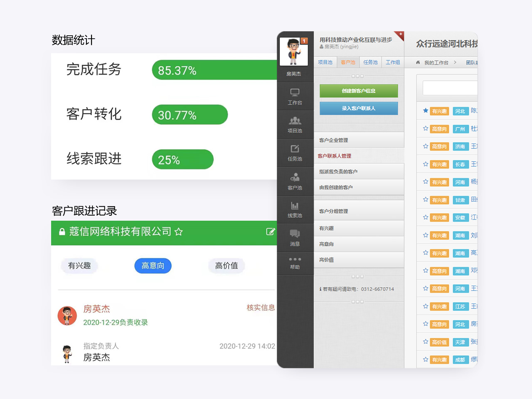Open the 线索池 chart icon
The height and width of the screenshot is (399, 532).
pos(295,209)
